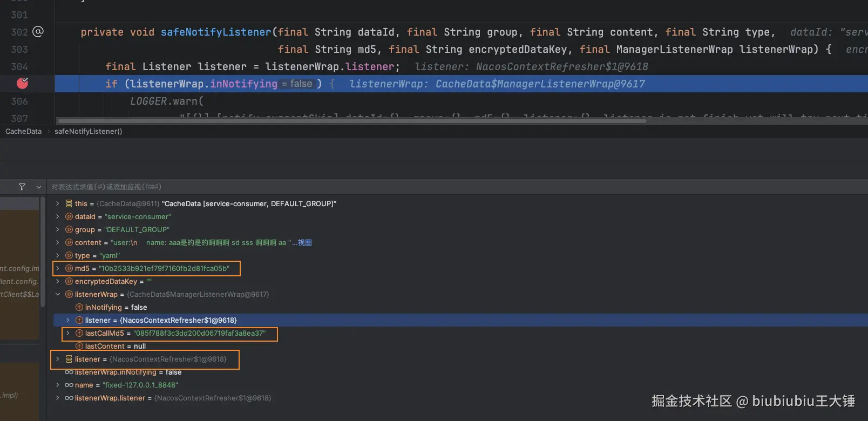Expand the lastCallMd5 field node
868x421 pixels.
(68, 333)
